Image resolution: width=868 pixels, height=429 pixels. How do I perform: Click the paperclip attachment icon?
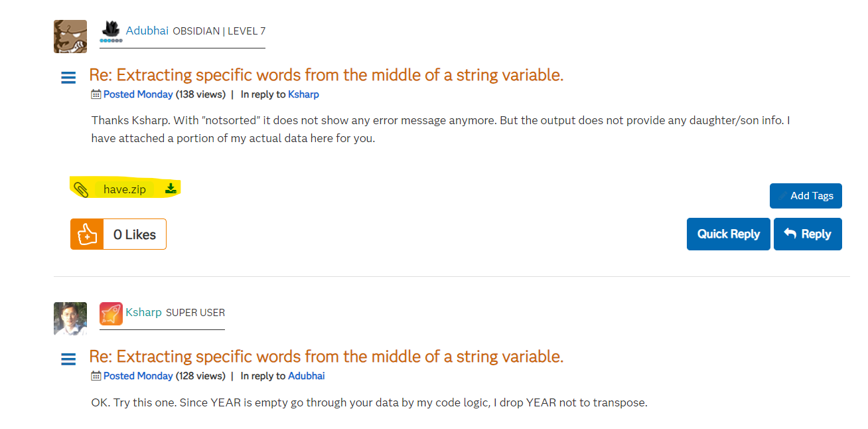click(81, 189)
